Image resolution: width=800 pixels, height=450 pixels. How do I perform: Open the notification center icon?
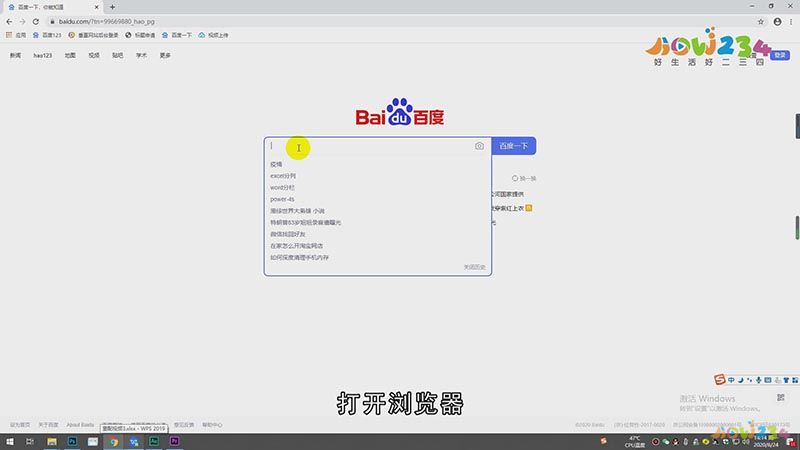791,442
